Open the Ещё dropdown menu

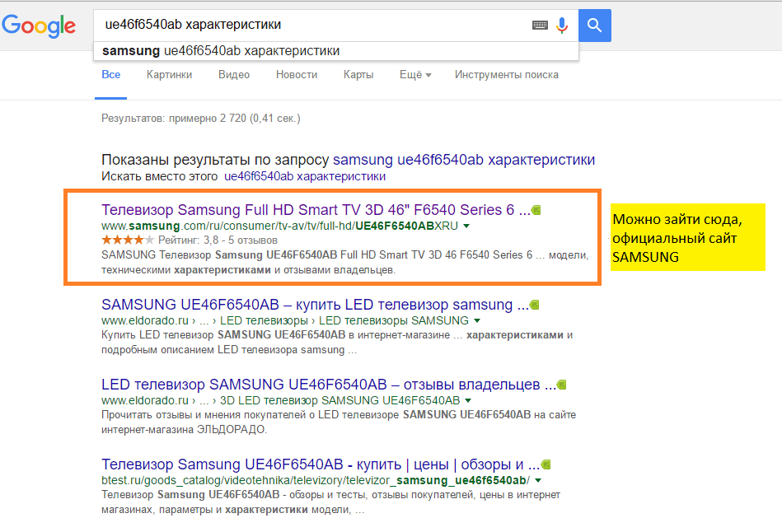point(415,75)
